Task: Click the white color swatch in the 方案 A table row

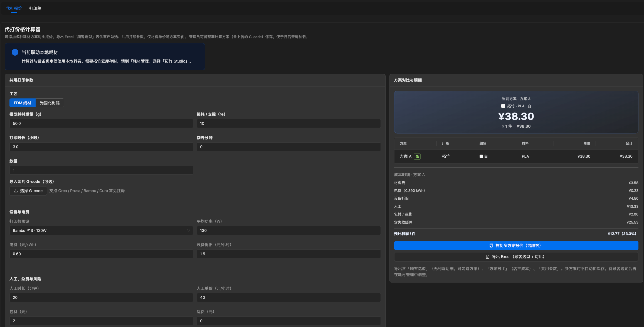Action: (x=481, y=156)
